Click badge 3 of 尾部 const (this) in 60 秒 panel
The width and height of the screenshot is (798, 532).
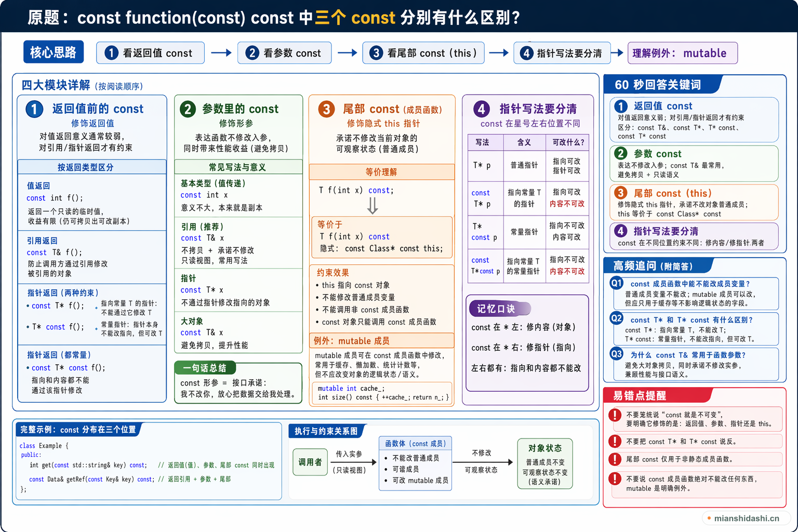[621, 193]
